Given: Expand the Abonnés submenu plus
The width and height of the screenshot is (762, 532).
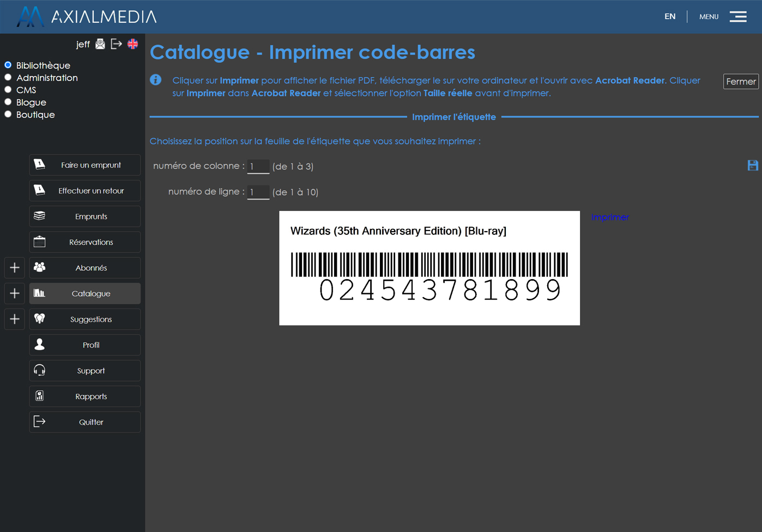Looking at the screenshot, I should tap(15, 268).
